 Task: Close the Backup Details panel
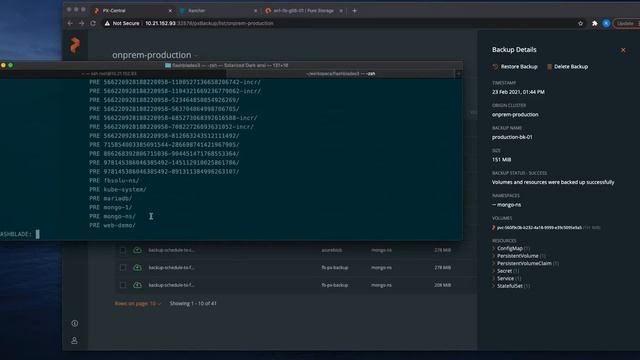click(x=623, y=50)
